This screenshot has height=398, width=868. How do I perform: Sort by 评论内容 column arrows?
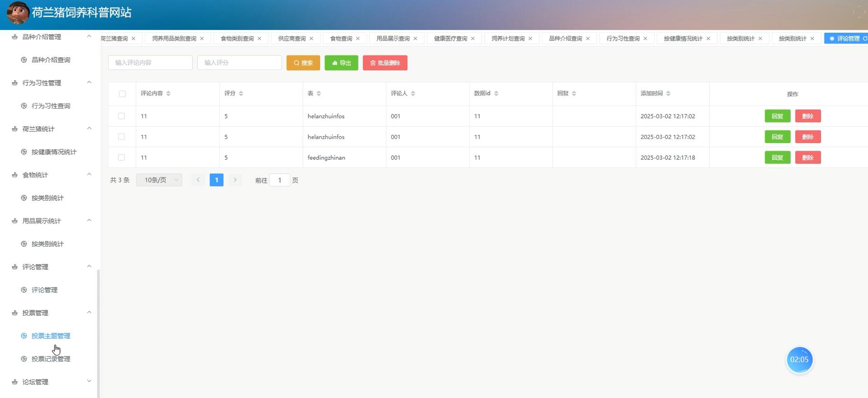coord(169,94)
